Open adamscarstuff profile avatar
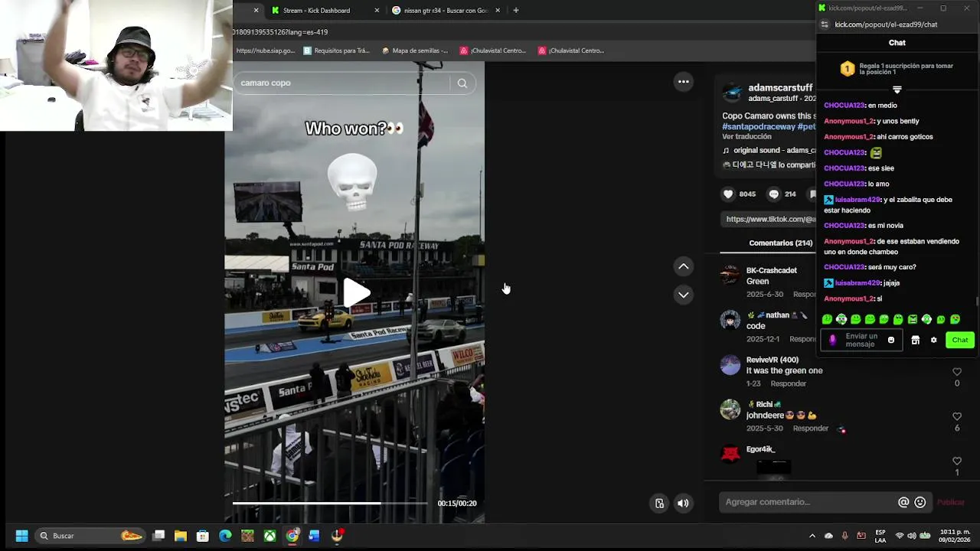The width and height of the screenshot is (980, 551). tap(733, 93)
